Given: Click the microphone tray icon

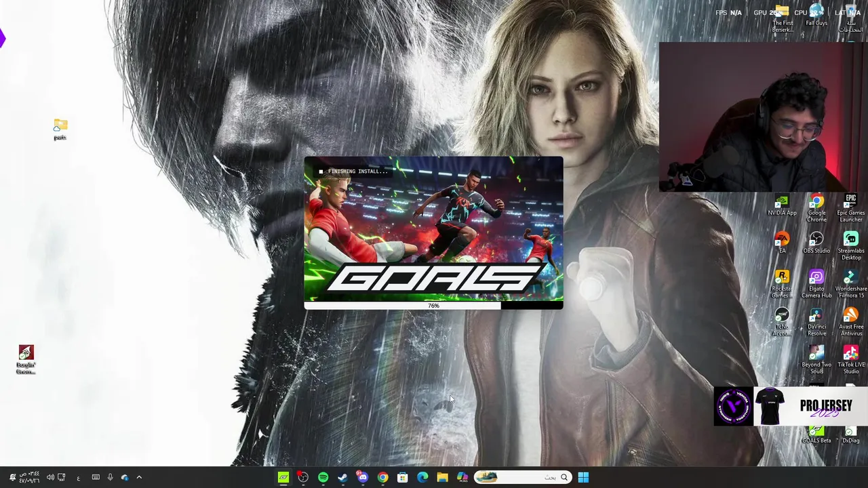Looking at the screenshot, I should click(110, 477).
